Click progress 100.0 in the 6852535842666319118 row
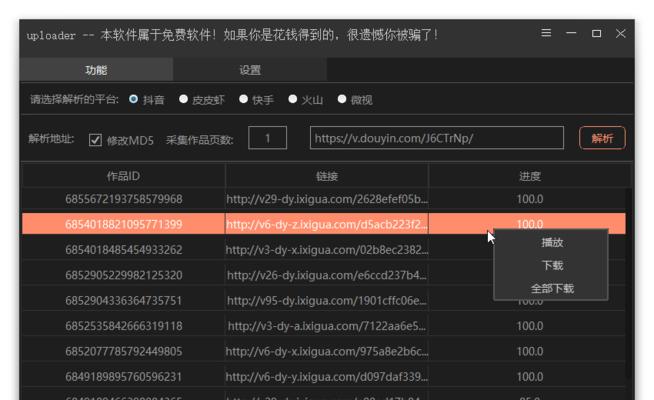The image size is (654, 400). (x=529, y=326)
